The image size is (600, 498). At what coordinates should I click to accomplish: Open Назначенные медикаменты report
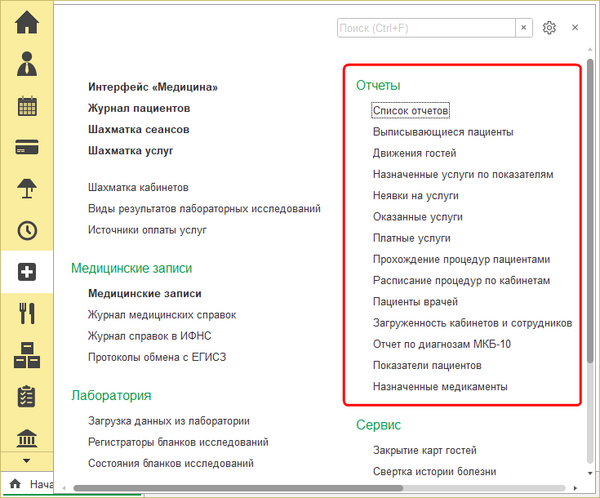click(440, 387)
